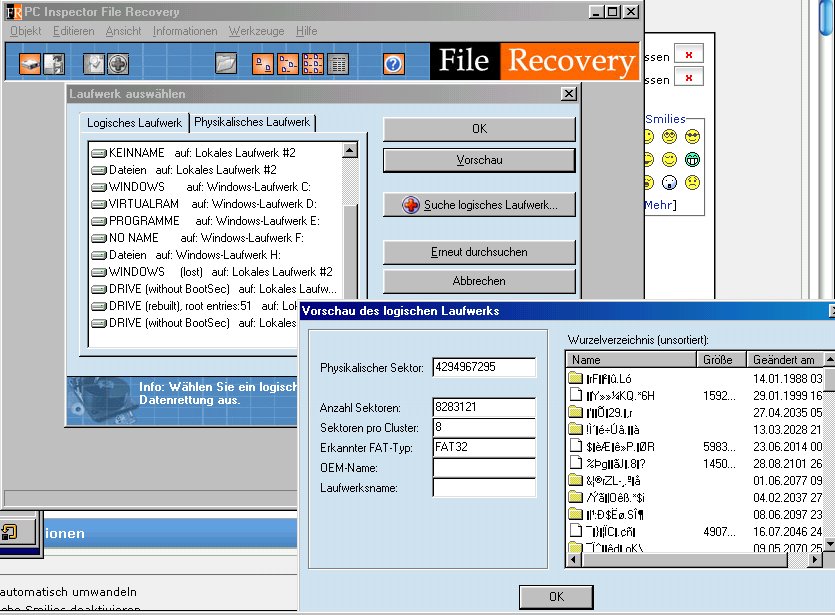Select Dateien on Windows-Laufwerk H:
The height and width of the screenshot is (615, 835).
[x=186, y=255]
